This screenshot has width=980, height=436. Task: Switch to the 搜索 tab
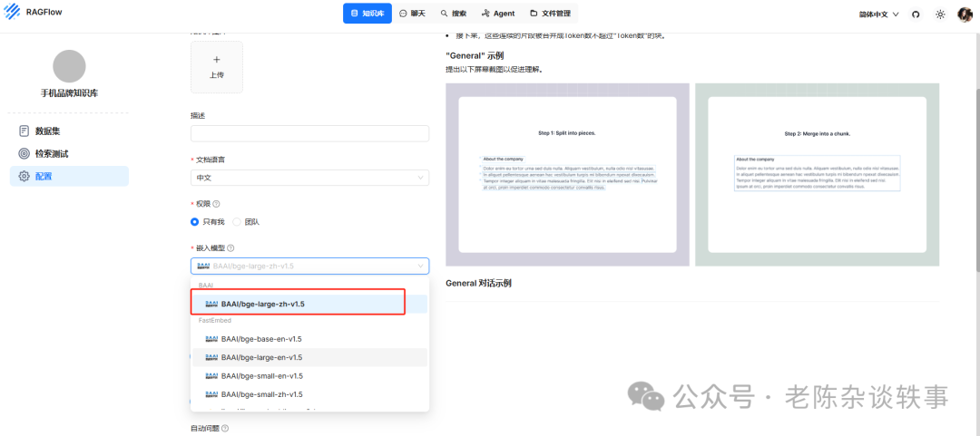coord(453,13)
